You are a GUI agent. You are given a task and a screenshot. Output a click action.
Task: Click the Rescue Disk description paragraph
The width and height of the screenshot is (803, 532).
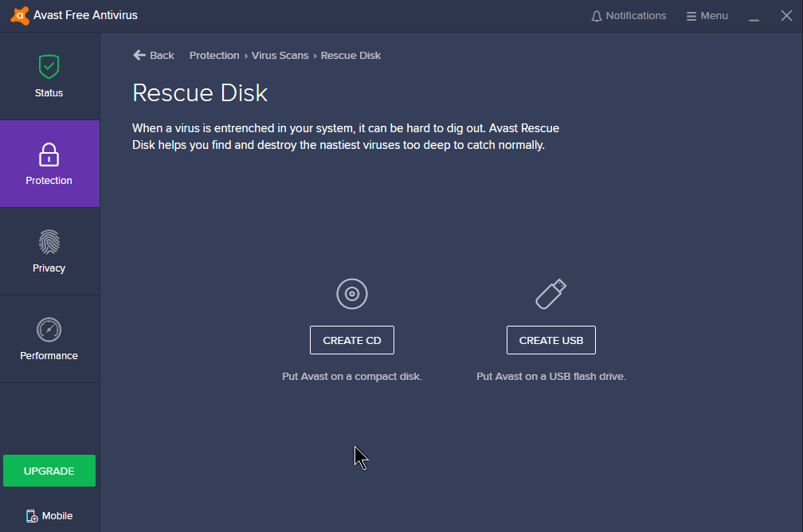[346, 136]
